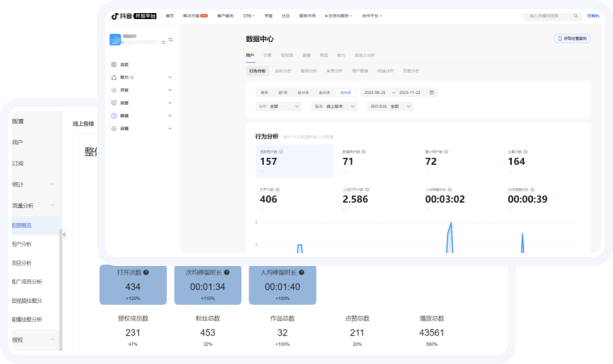Expand the 数据 section in front sidebar
This screenshot has width=613, height=364.
(170, 116)
